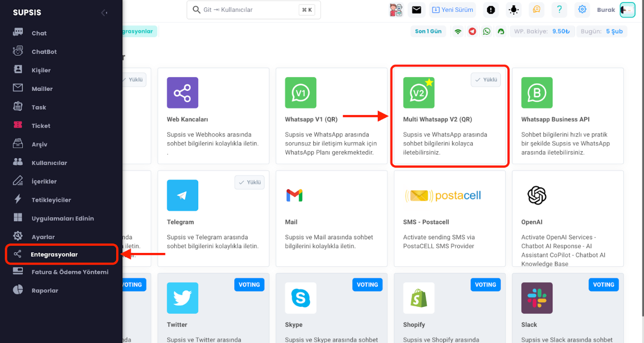
Task: Click Yüklü badge on Telegram card
Action: 250,183
